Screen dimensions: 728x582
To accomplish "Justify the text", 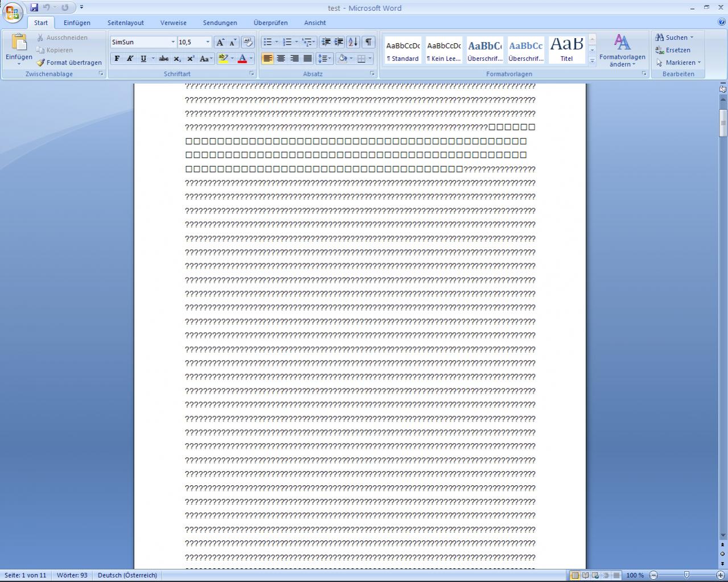I will pyautogui.click(x=308, y=59).
